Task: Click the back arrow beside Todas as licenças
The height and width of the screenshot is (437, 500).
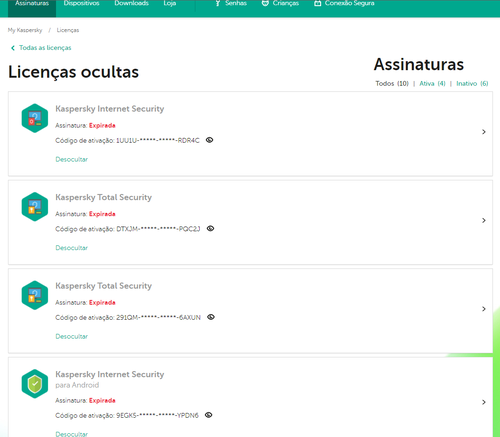Action: tap(13, 48)
